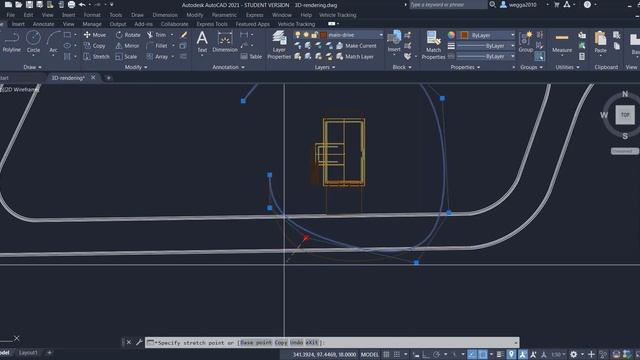This screenshot has height=360, width=640.
Task: Toggle polar tracking in status bar
Action: (436, 354)
